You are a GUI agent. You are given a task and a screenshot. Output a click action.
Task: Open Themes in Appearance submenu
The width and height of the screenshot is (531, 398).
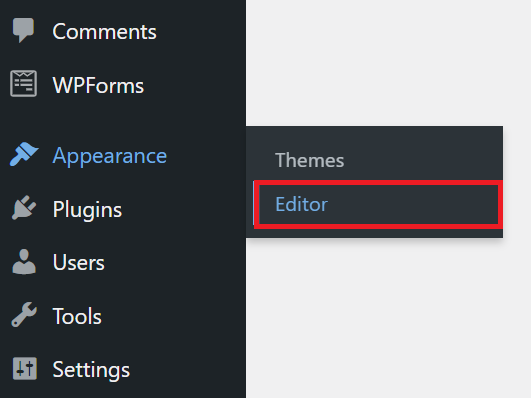[x=310, y=160]
